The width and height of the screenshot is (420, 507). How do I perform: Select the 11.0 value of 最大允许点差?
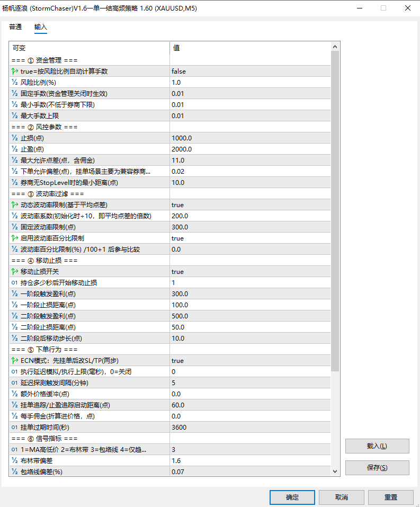[x=178, y=160]
